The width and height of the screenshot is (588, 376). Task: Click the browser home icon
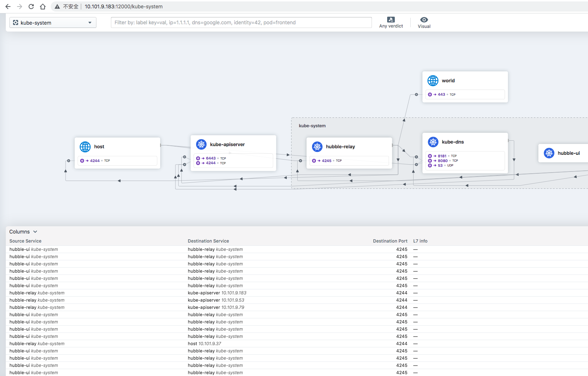pyautogui.click(x=43, y=7)
